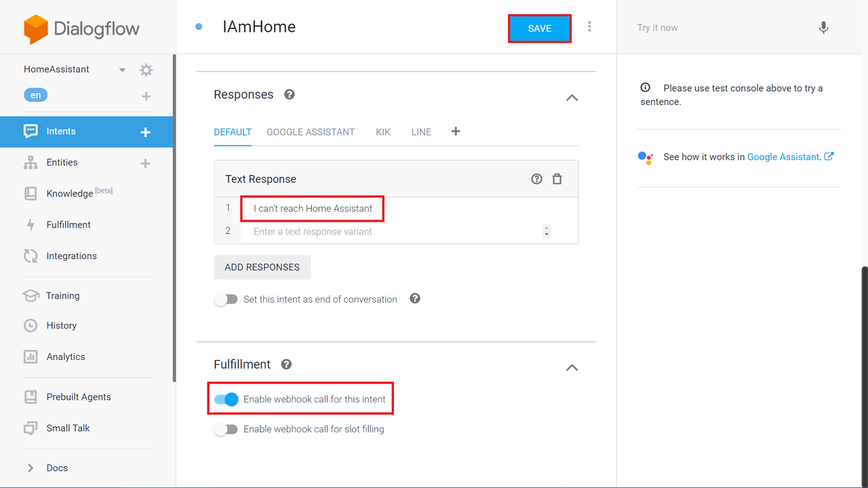Click the Analytics chart icon
This screenshot has height=488, width=868.
[31, 357]
